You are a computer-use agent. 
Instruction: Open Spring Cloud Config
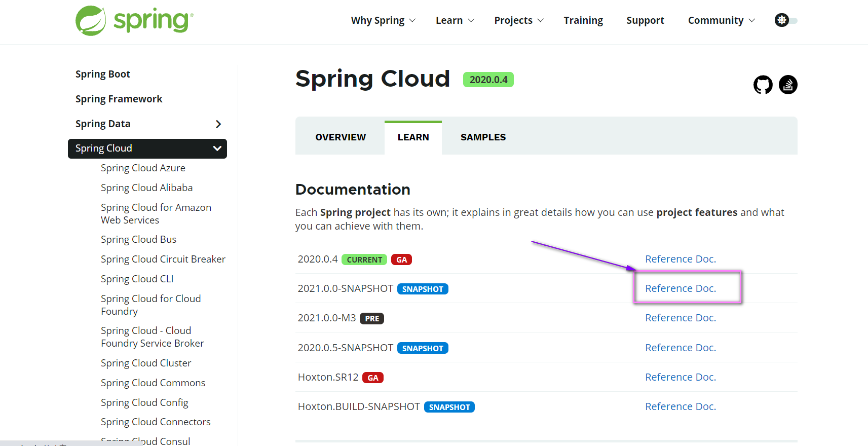144,402
